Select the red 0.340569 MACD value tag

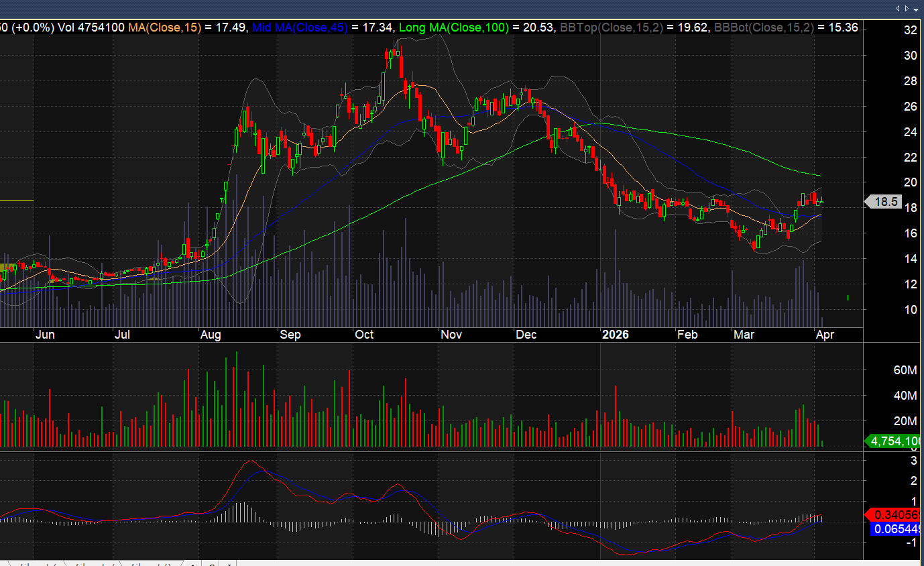[x=896, y=514]
